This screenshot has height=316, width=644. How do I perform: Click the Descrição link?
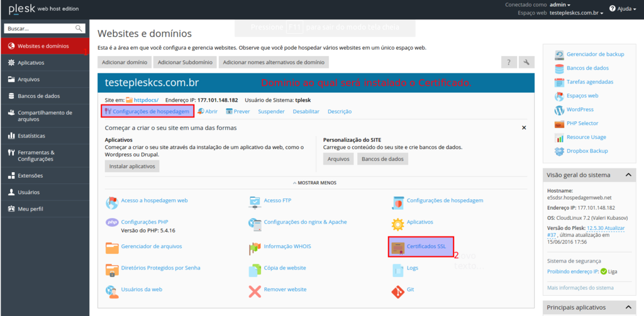coord(339,111)
